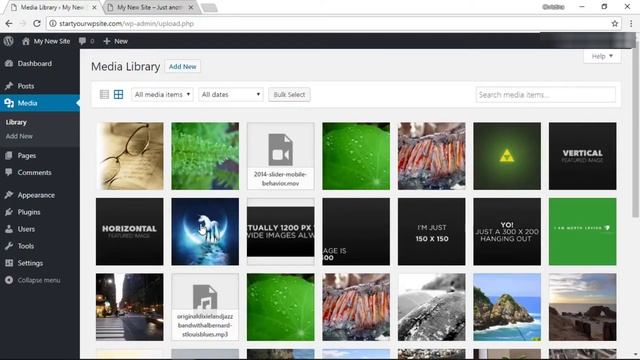This screenshot has width=640, height=360.
Task: Select the sunset rock arch thumbnail
Action: point(582,307)
